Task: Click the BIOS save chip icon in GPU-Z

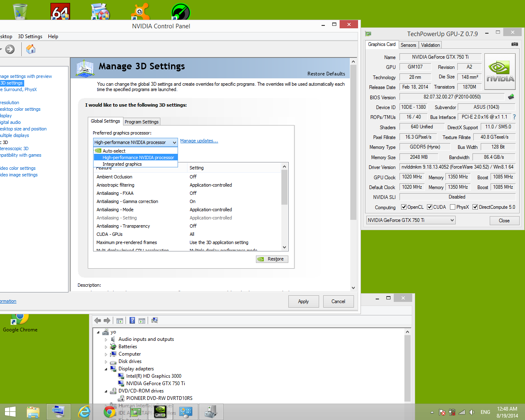Action: pos(511,97)
